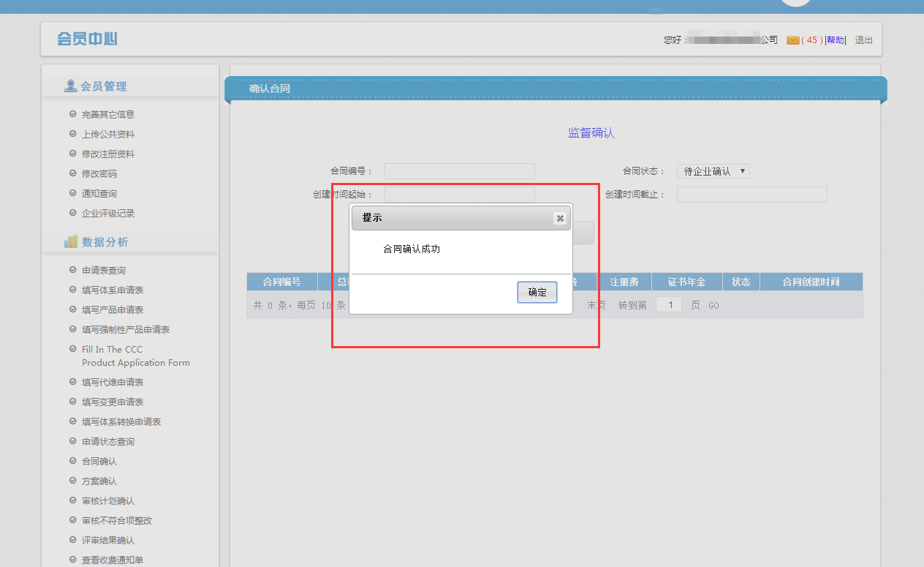Click the page number input box
The width and height of the screenshot is (924, 567).
pos(668,305)
